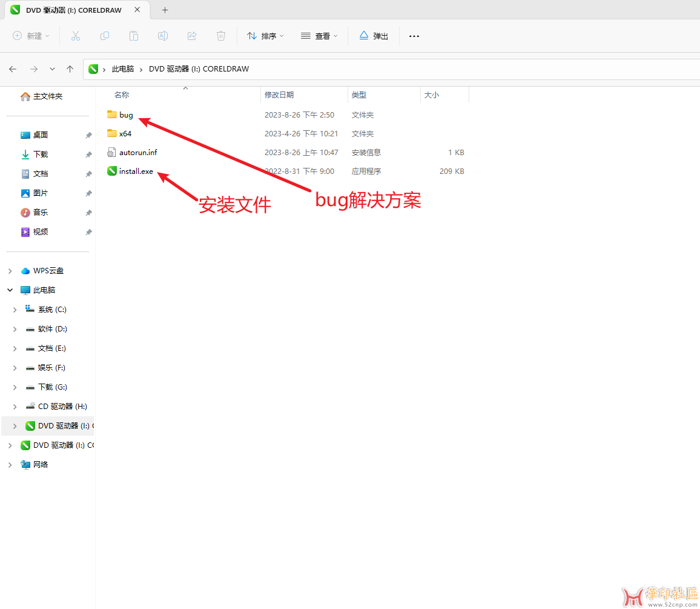Click the CorelDRAW drive icon in address bar
This screenshot has width=700, height=609.
tap(93, 69)
